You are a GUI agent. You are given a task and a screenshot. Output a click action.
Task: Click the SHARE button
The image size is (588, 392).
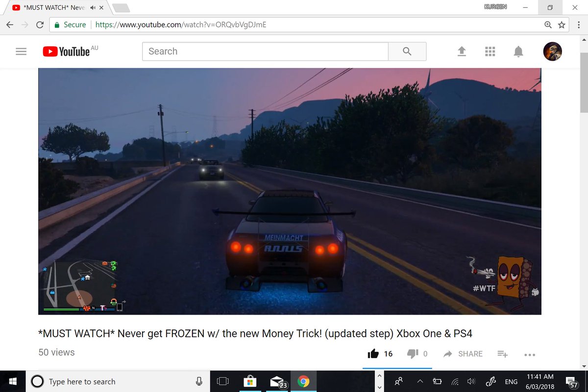[463, 354]
